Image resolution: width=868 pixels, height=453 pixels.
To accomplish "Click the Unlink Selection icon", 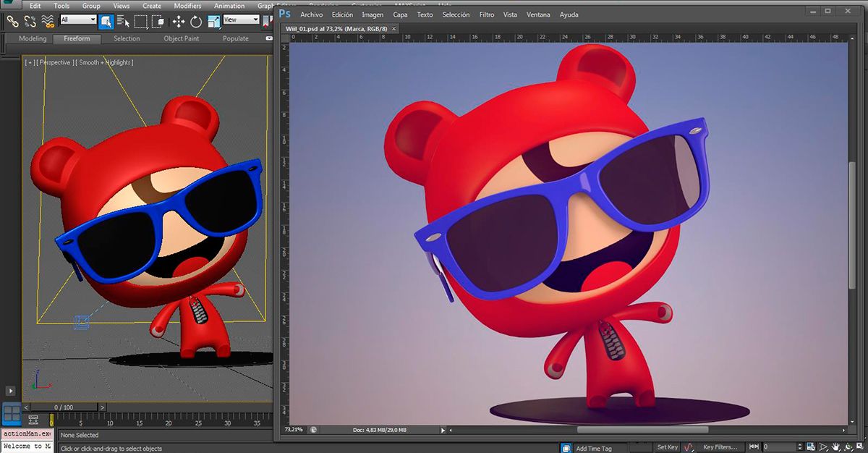I will point(30,21).
